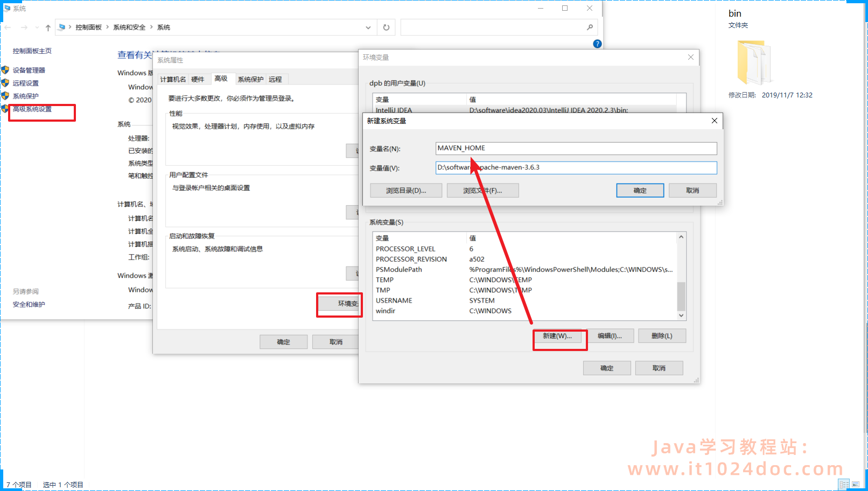Open address bar history dropdown
The height and width of the screenshot is (491, 868).
click(368, 27)
